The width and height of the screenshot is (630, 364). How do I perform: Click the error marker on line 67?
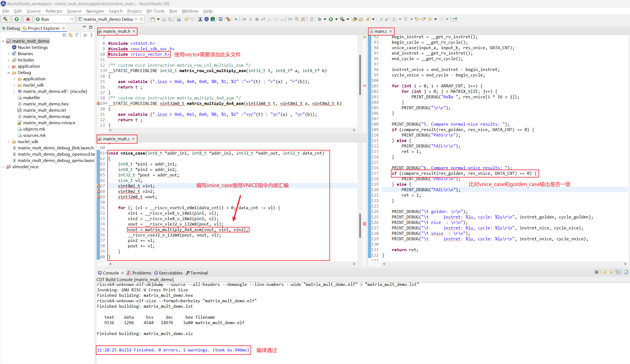(x=98, y=186)
